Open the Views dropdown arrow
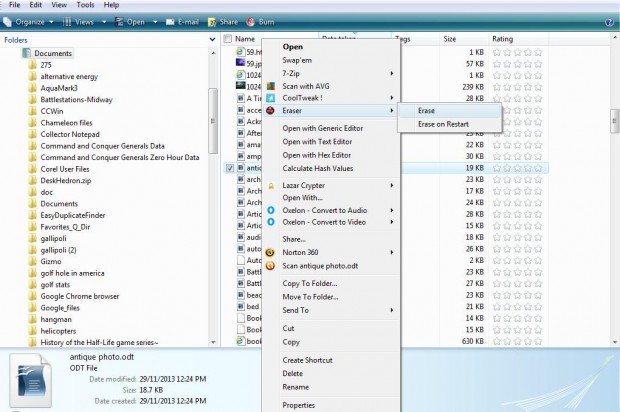The width and height of the screenshot is (620, 412). tap(104, 22)
